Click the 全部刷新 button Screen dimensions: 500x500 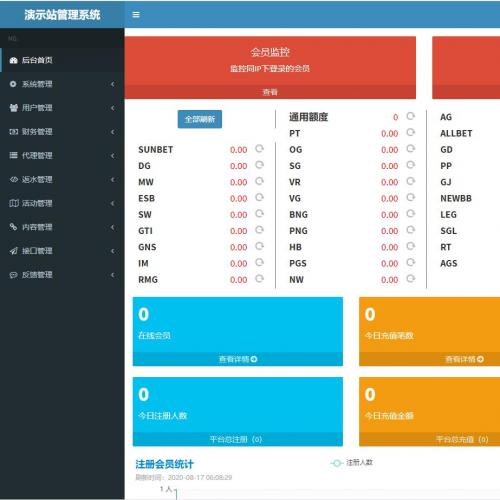click(200, 119)
